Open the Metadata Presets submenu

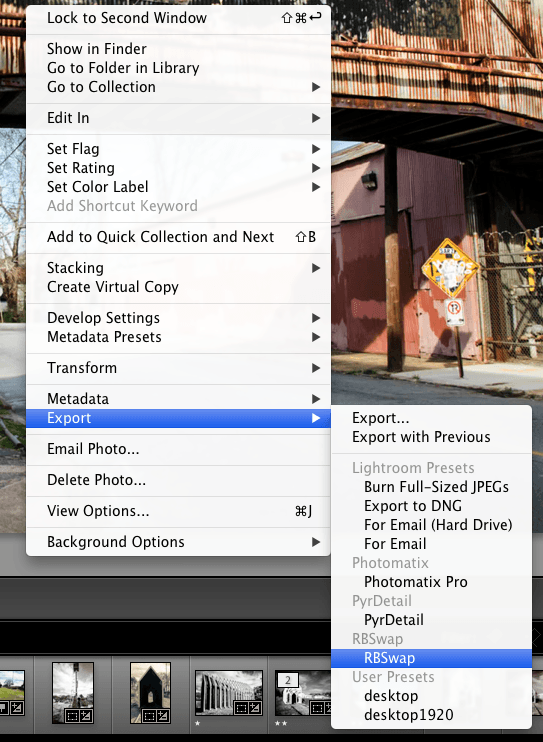click(178, 337)
